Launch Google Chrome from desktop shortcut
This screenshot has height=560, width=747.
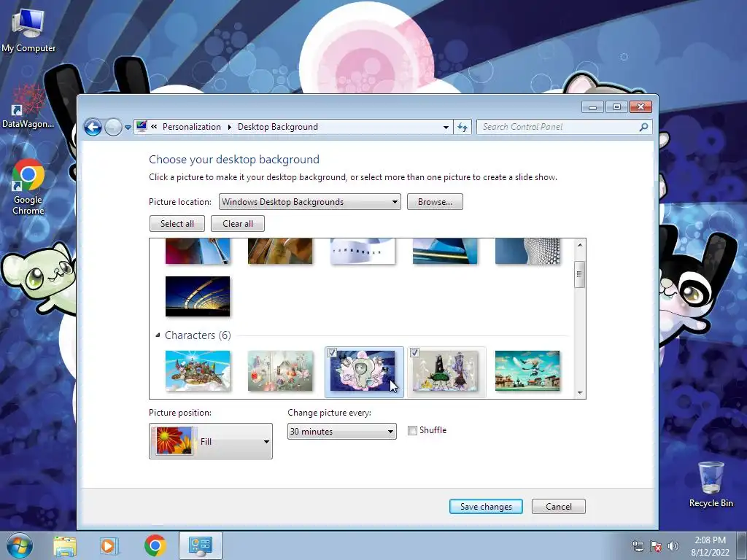[28, 187]
